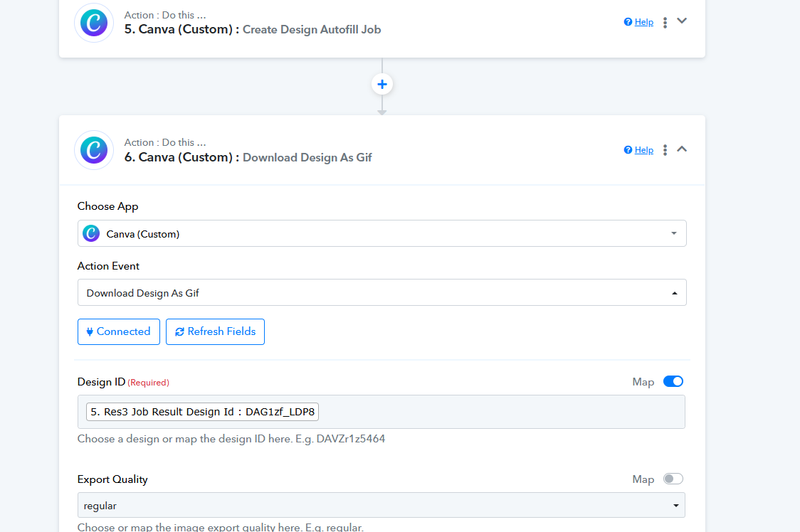The image size is (800, 532).
Task: Expand step 5 using its chevron
Action: point(682,21)
